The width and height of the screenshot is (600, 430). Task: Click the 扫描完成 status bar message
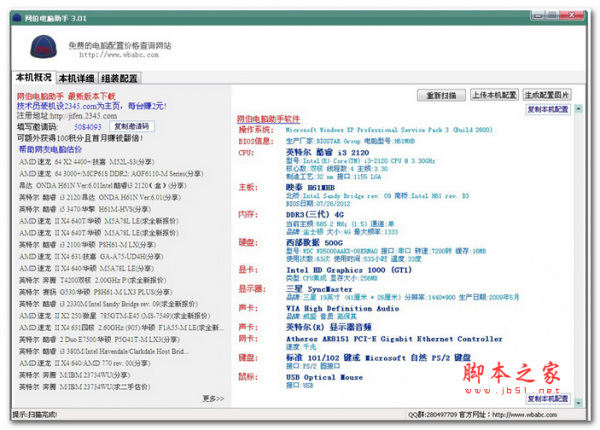click(x=34, y=414)
